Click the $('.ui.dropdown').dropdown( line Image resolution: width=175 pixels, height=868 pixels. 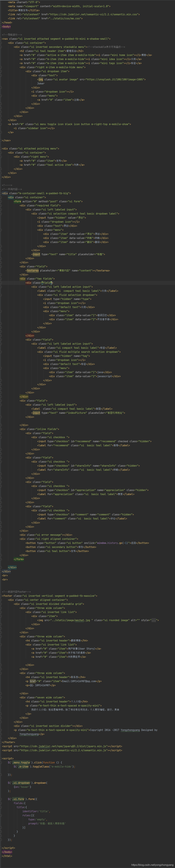click(28, 783)
